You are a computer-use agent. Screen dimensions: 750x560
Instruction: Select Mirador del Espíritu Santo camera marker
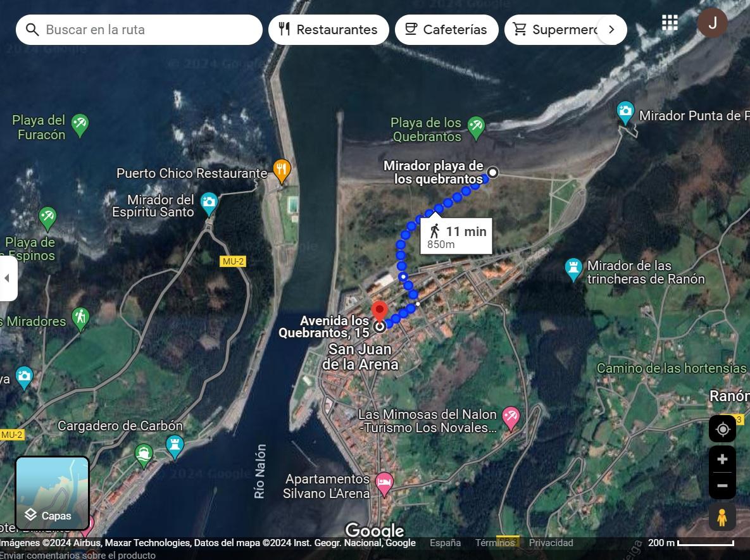tap(209, 204)
